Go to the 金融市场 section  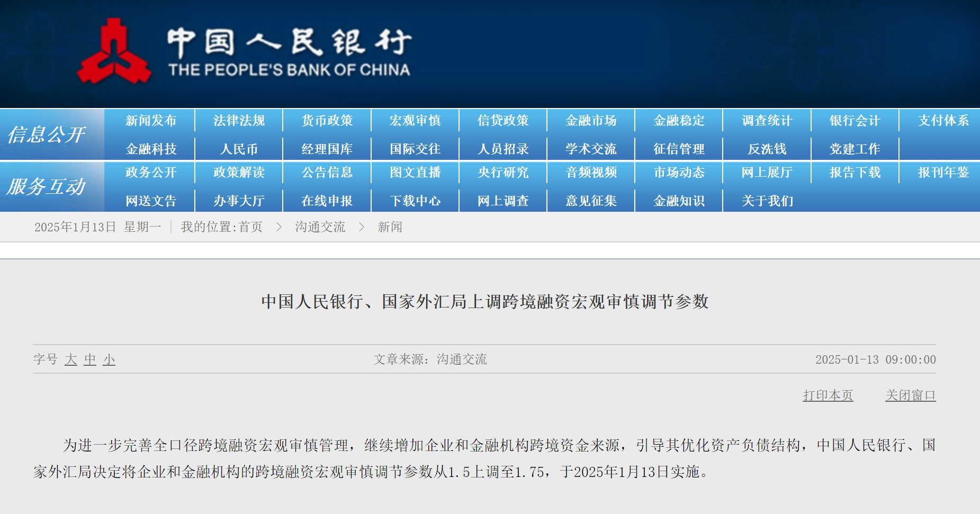(x=591, y=121)
